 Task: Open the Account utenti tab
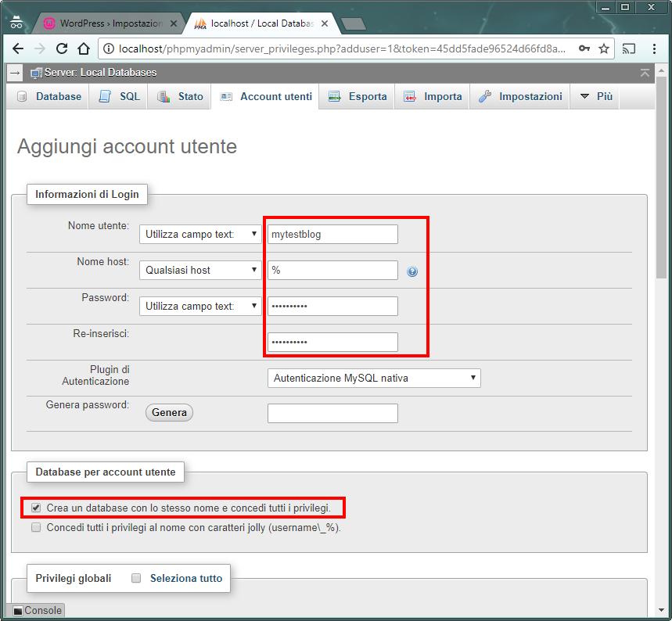(x=265, y=96)
